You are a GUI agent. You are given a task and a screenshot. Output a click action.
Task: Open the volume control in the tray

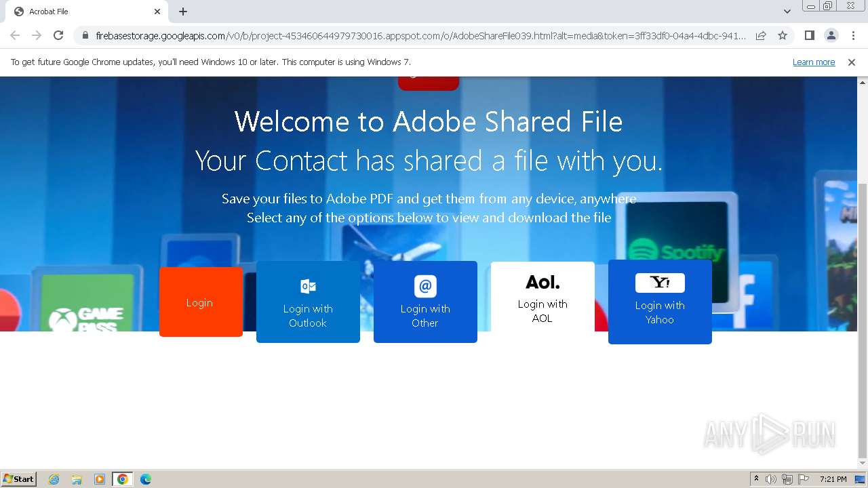click(x=771, y=479)
